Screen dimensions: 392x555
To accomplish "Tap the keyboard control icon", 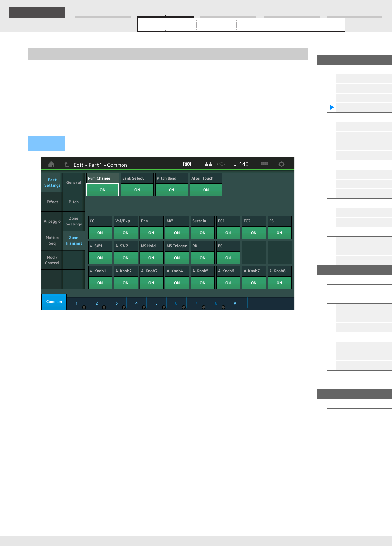I will (x=209, y=164).
